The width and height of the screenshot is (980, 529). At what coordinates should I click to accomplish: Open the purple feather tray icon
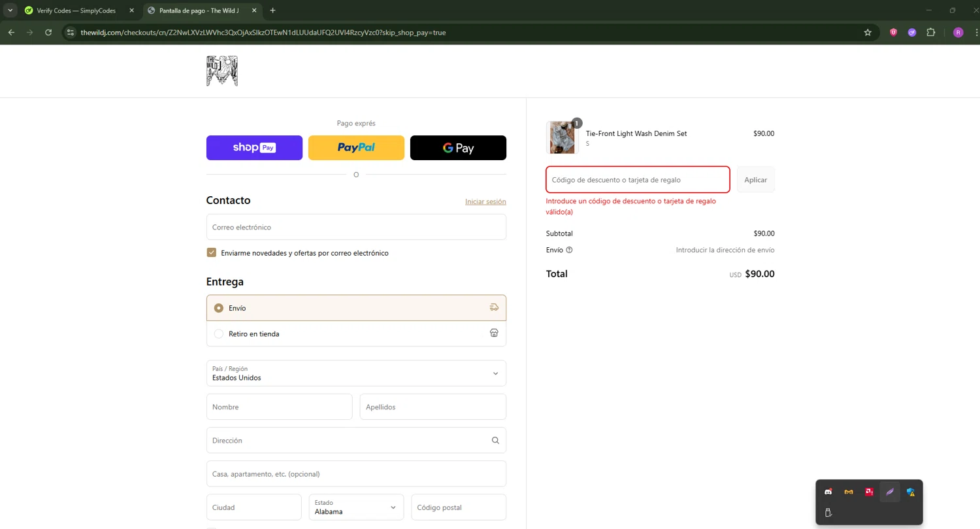(x=890, y=492)
